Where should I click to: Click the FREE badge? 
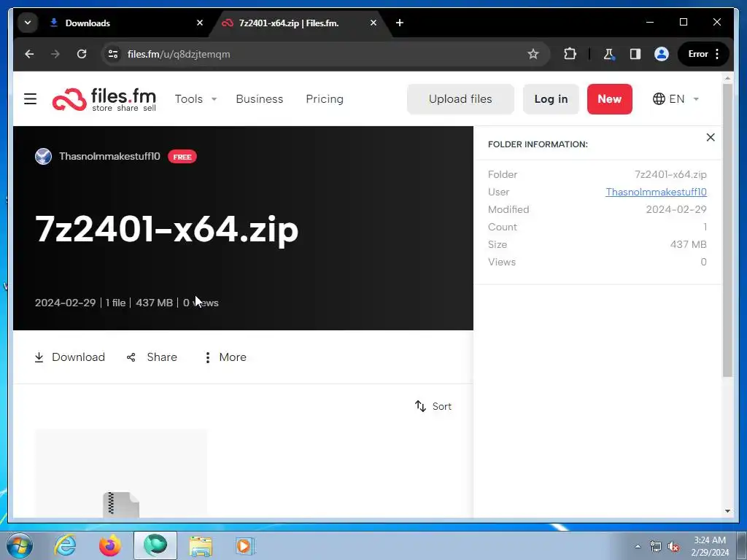(182, 157)
